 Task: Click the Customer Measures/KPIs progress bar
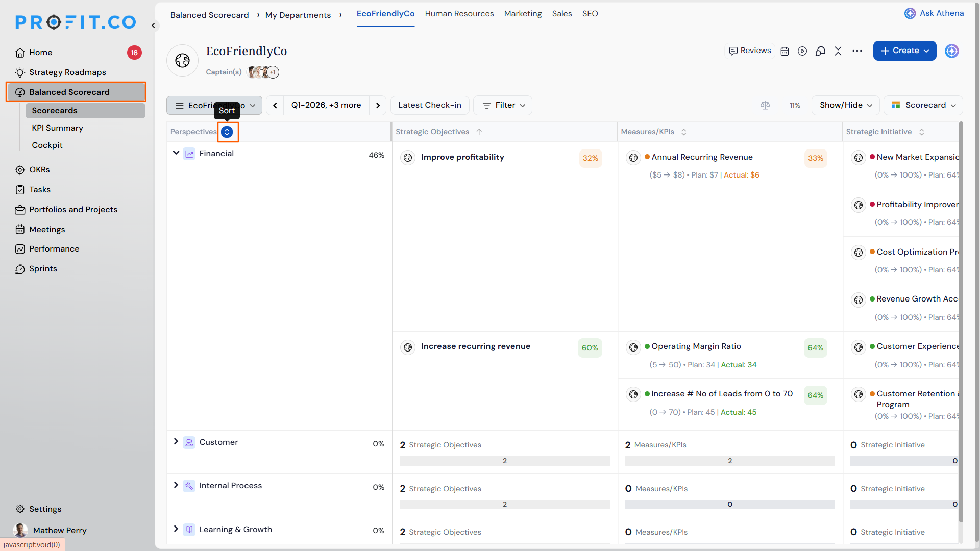coord(730,461)
